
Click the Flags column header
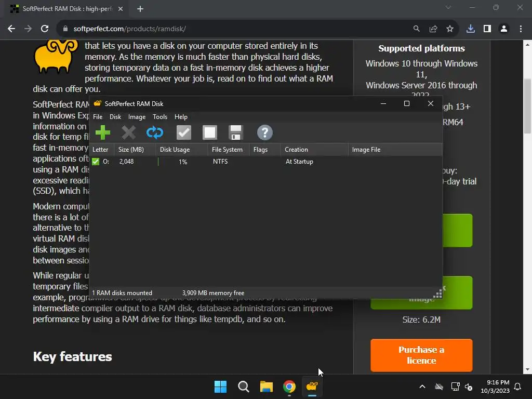pyautogui.click(x=265, y=150)
